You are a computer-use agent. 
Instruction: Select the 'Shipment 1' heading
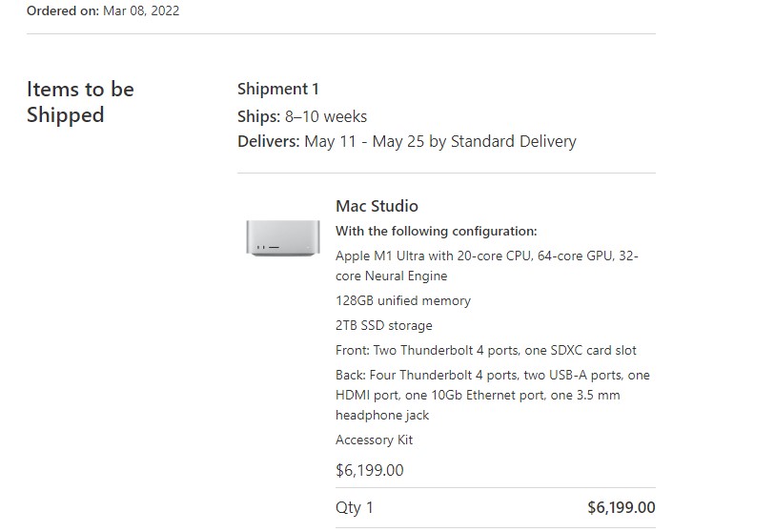pos(277,89)
